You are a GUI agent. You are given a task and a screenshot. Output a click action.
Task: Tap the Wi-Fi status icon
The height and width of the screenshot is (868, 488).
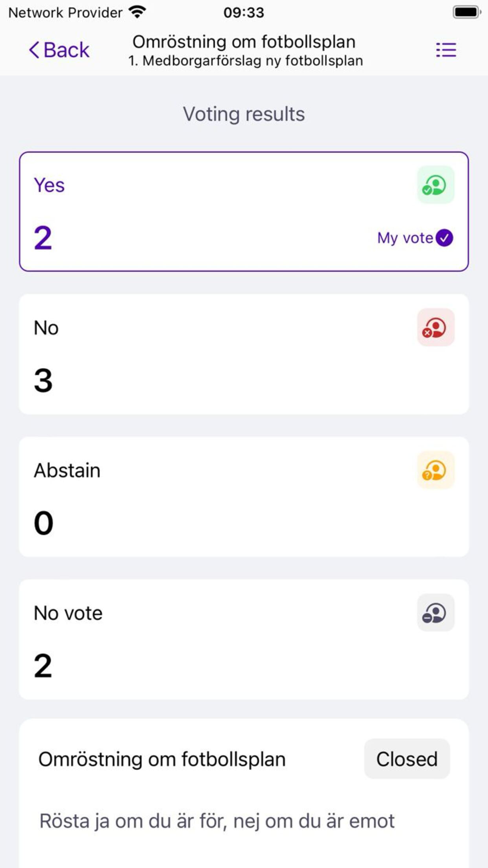point(138,12)
